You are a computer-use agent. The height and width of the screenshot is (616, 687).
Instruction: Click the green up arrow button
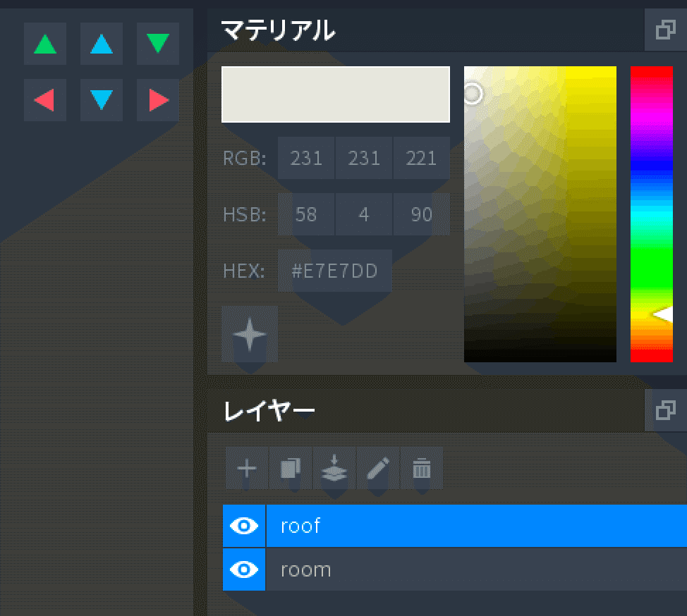point(45,44)
